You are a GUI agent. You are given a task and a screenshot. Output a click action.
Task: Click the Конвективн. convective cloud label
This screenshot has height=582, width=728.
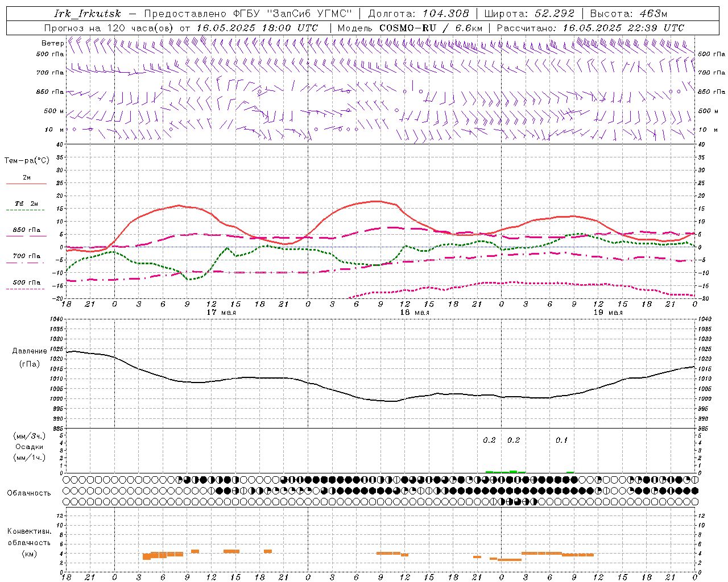[29, 531]
